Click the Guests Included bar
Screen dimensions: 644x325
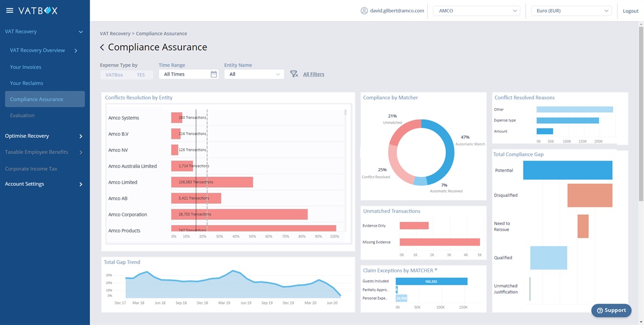[431, 281]
